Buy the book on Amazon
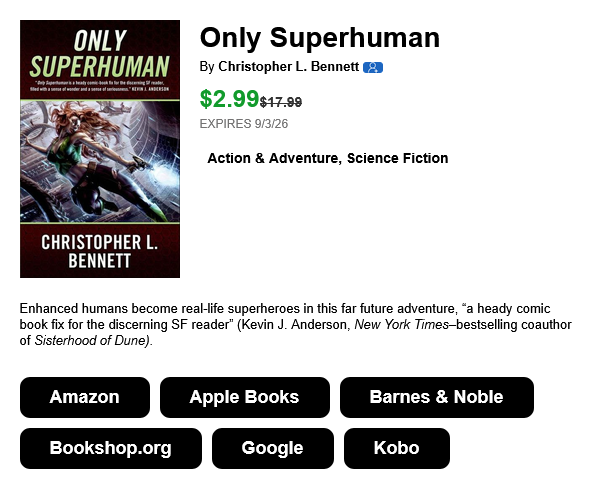 pos(85,397)
